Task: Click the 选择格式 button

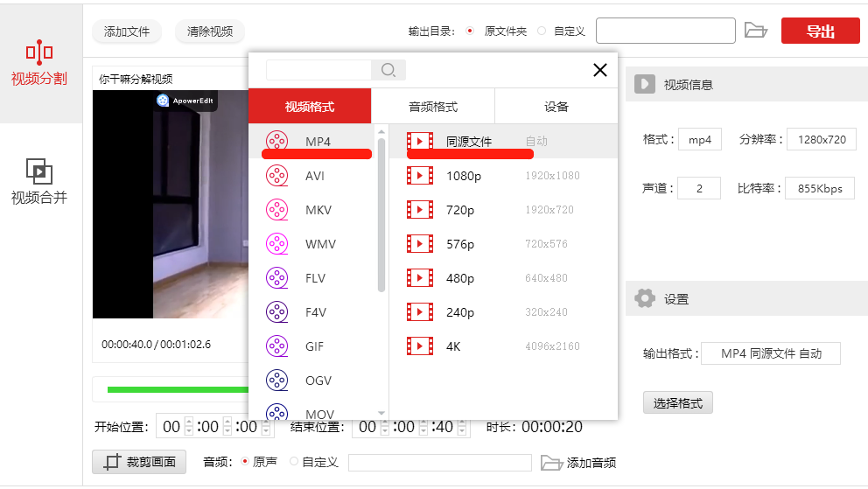Action: (x=677, y=402)
